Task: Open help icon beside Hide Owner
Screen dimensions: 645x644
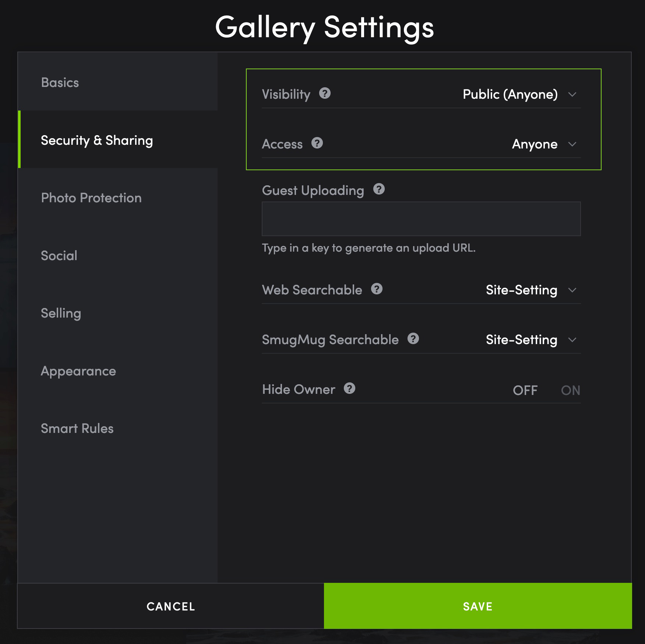Action: coord(349,388)
